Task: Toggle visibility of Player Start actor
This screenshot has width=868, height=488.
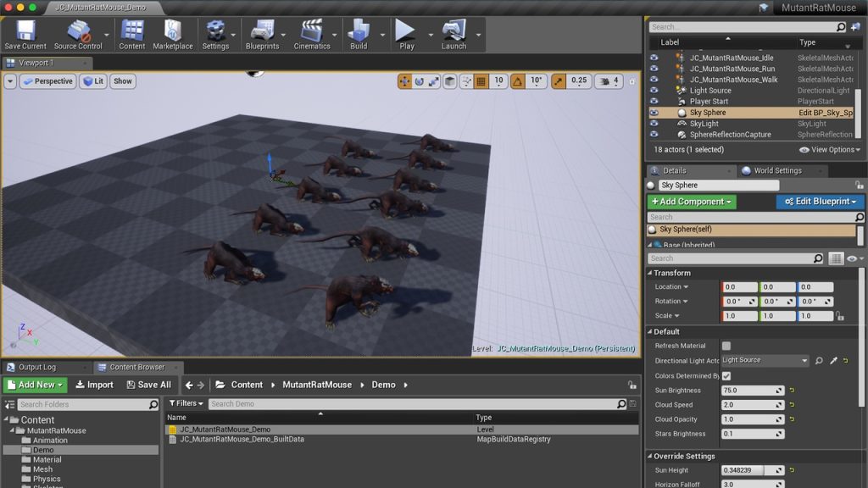Action: [x=654, y=102]
